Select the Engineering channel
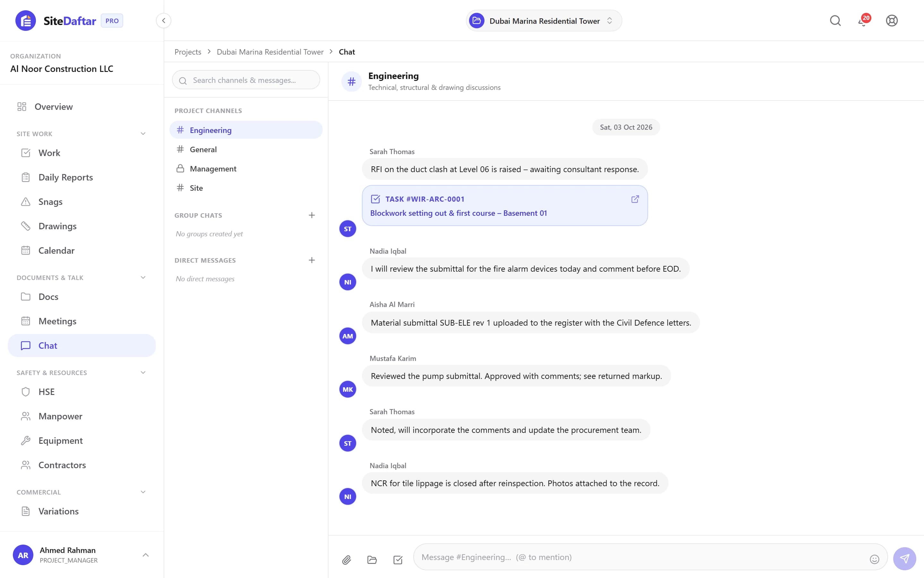 (x=246, y=130)
